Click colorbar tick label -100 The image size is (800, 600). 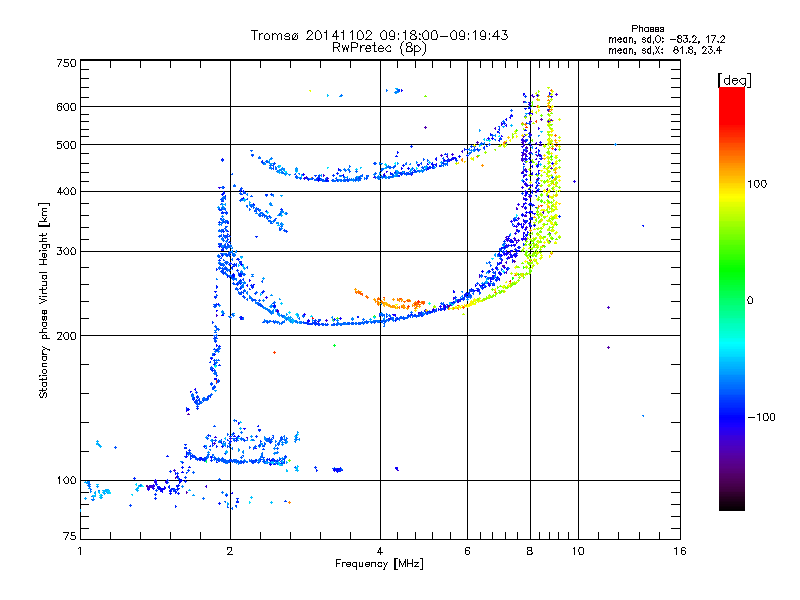pyautogui.click(x=761, y=417)
